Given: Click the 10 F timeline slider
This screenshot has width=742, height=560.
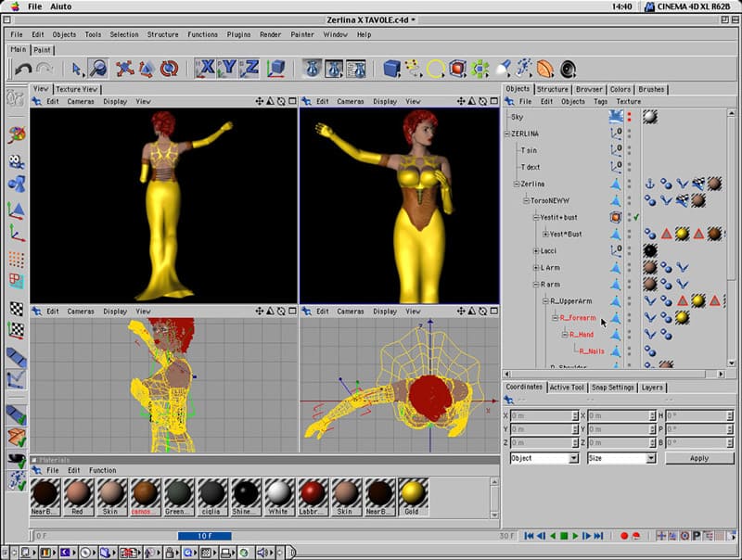Looking at the screenshot, I should pos(204,536).
